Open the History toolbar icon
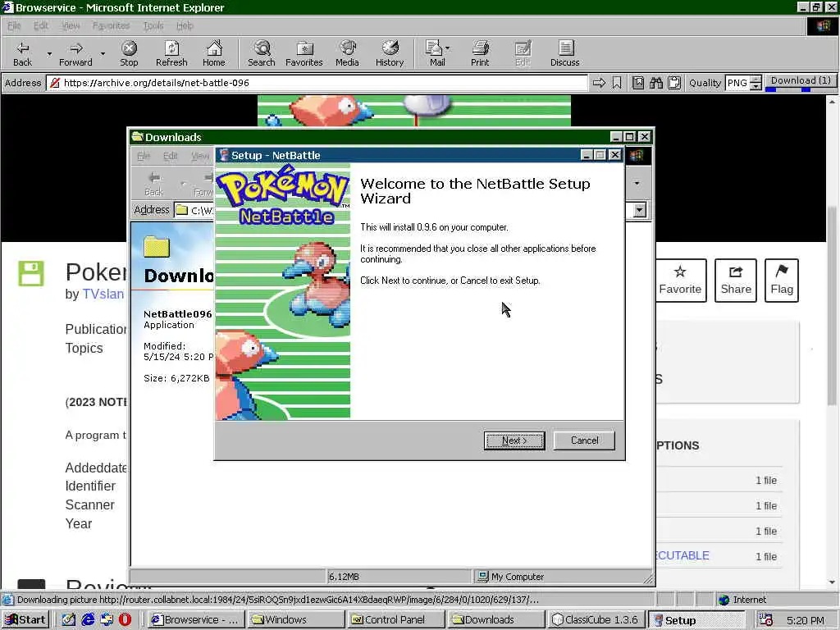 click(x=390, y=53)
